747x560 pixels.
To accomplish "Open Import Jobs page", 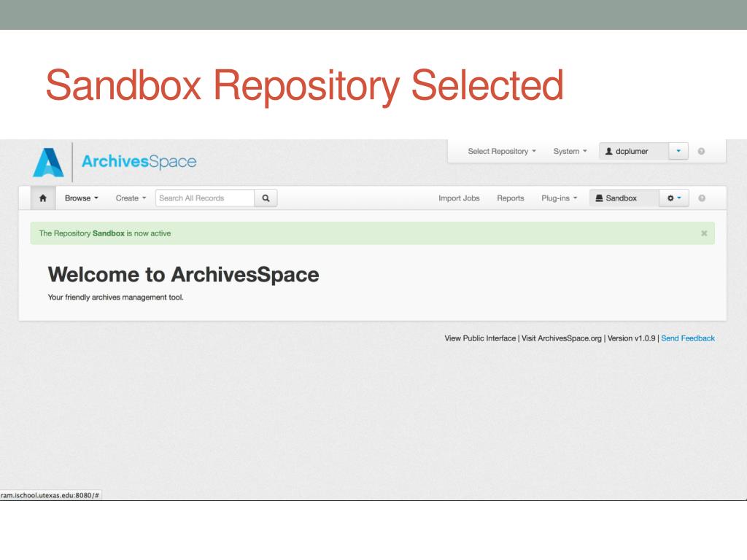I will point(459,198).
